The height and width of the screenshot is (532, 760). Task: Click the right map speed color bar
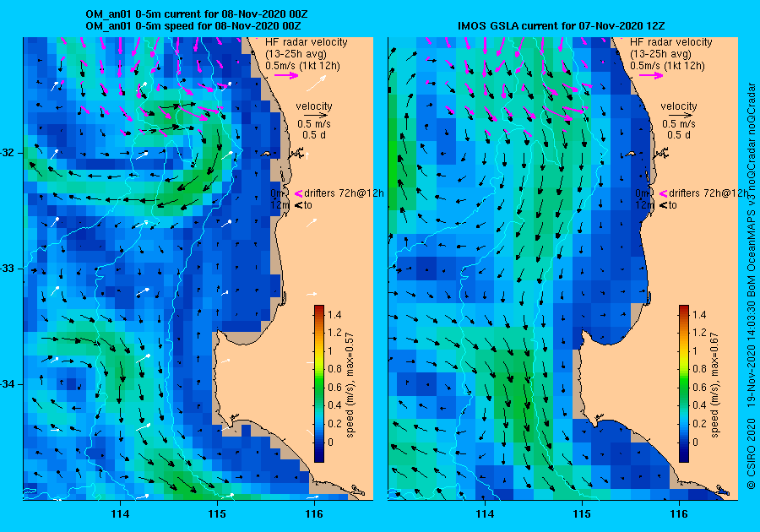tap(683, 383)
